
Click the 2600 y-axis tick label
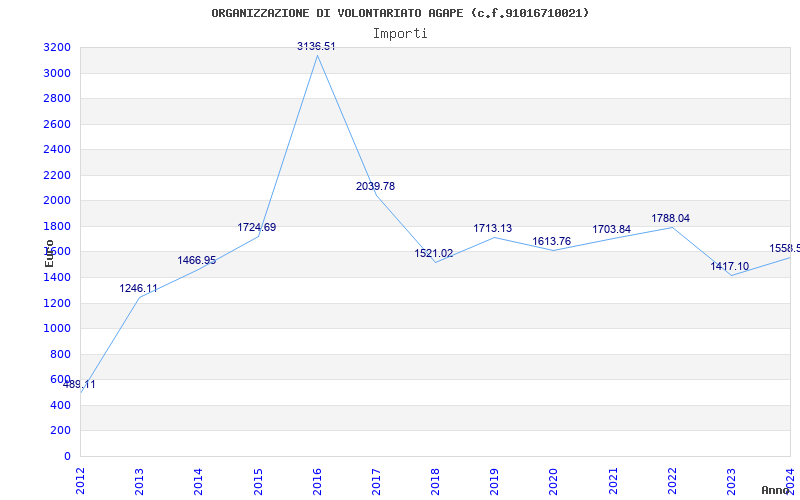(57, 124)
